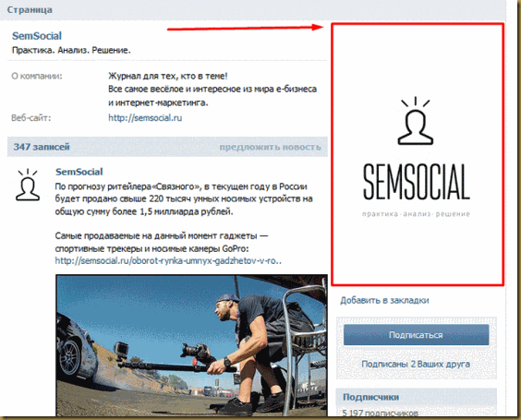This screenshot has height=420, width=521.
Task: Open Подписаны 2 Ваших друга link
Action: coord(416,365)
